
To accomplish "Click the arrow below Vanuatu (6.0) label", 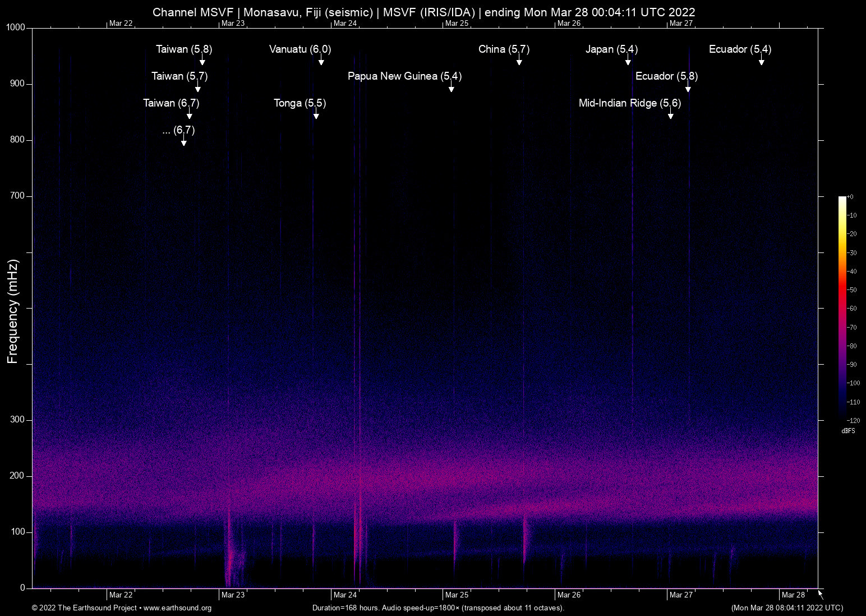I will click(x=321, y=61).
